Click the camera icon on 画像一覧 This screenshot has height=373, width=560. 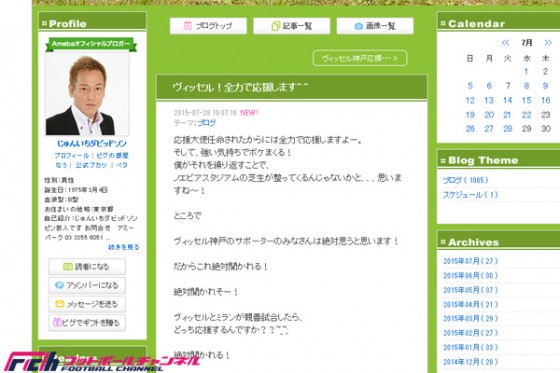click(x=359, y=26)
